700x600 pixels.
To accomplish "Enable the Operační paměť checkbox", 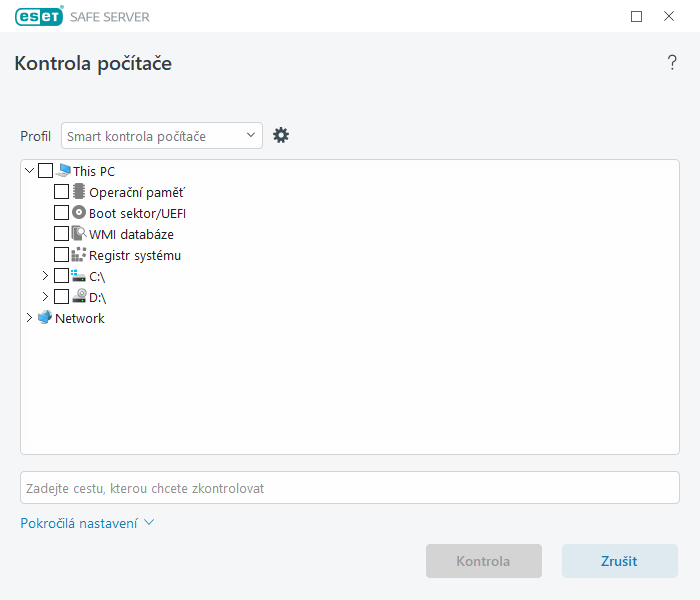I will coord(62,192).
